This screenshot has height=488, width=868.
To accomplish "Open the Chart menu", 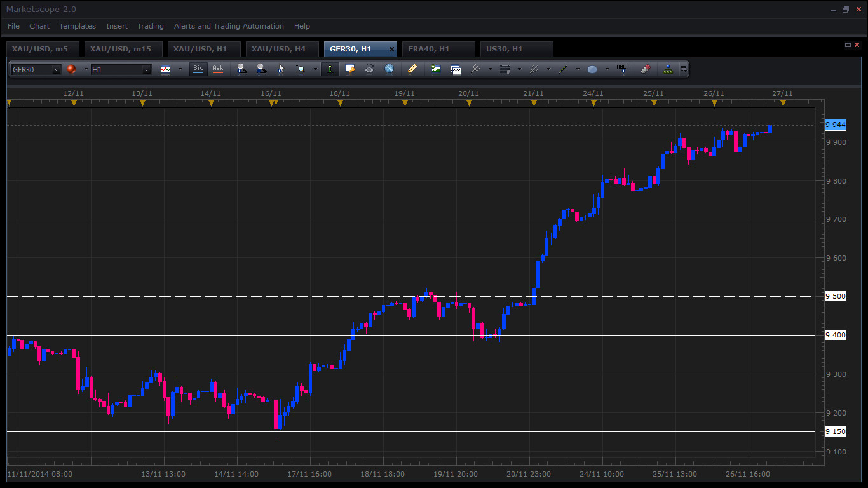I will 39,26.
